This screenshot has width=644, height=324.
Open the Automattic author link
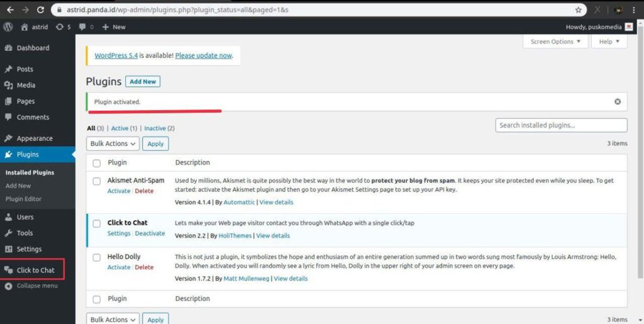pos(239,203)
